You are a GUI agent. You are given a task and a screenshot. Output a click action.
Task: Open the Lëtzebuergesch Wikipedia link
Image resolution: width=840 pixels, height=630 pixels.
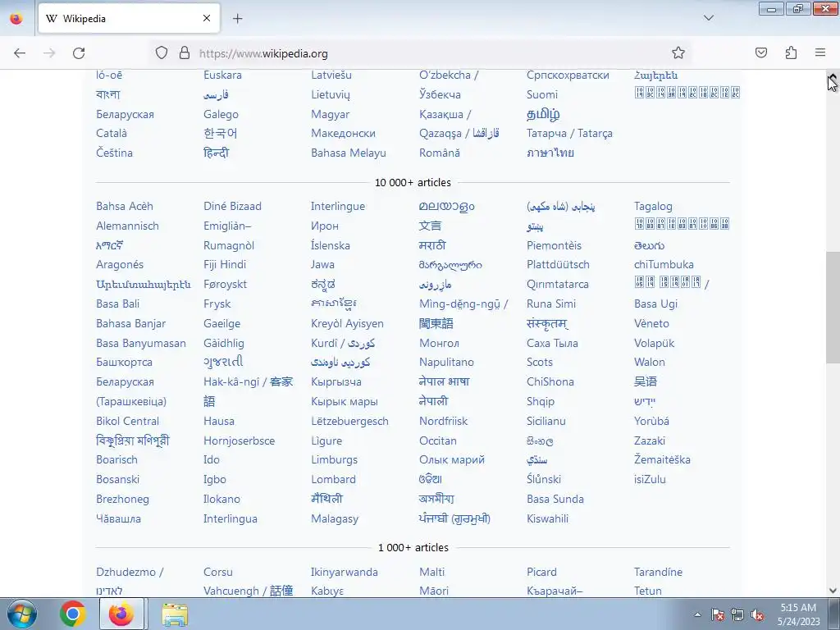349,421
